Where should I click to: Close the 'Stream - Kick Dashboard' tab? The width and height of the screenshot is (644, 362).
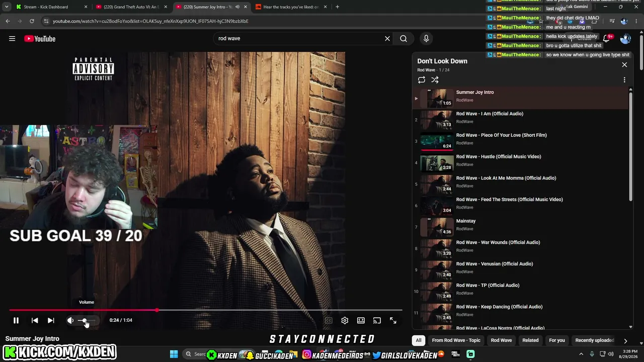86,7
